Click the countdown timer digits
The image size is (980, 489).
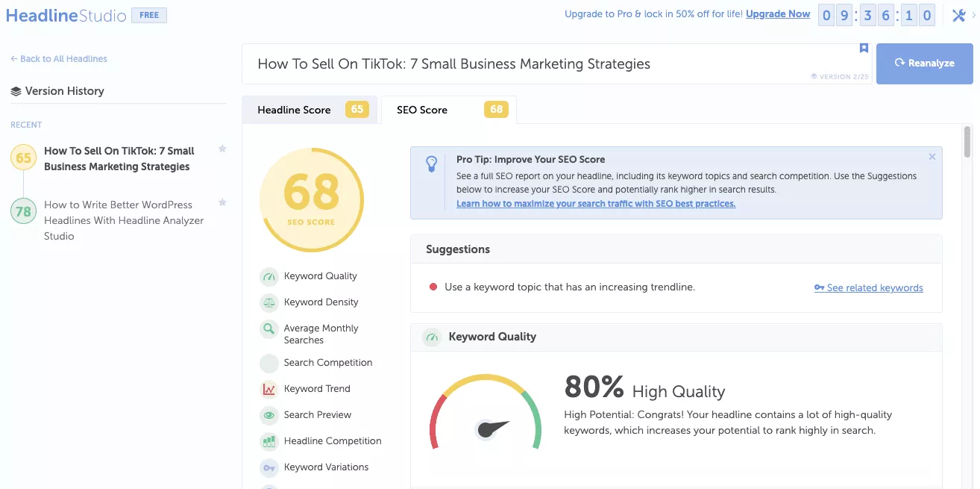click(x=876, y=15)
